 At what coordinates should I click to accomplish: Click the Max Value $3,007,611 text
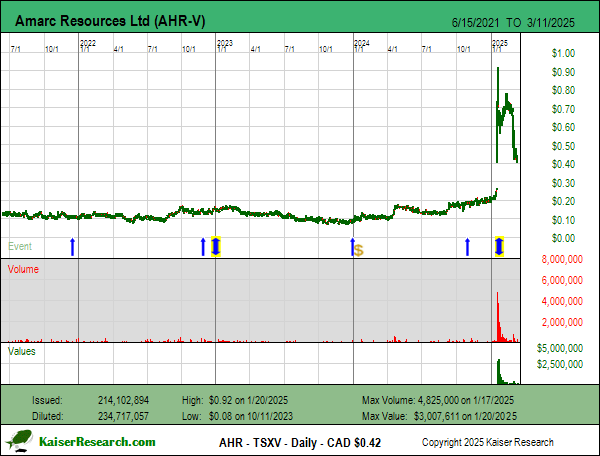(x=439, y=416)
